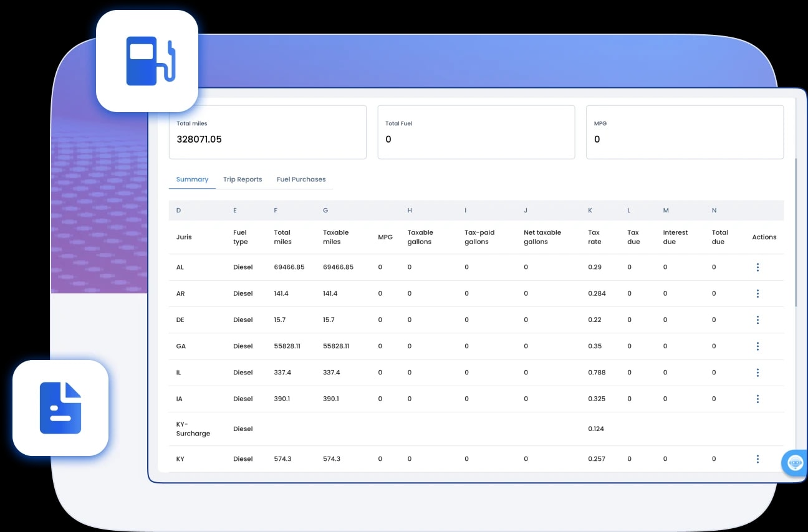
Task: Select the KY-Surcharge row
Action: (193, 429)
